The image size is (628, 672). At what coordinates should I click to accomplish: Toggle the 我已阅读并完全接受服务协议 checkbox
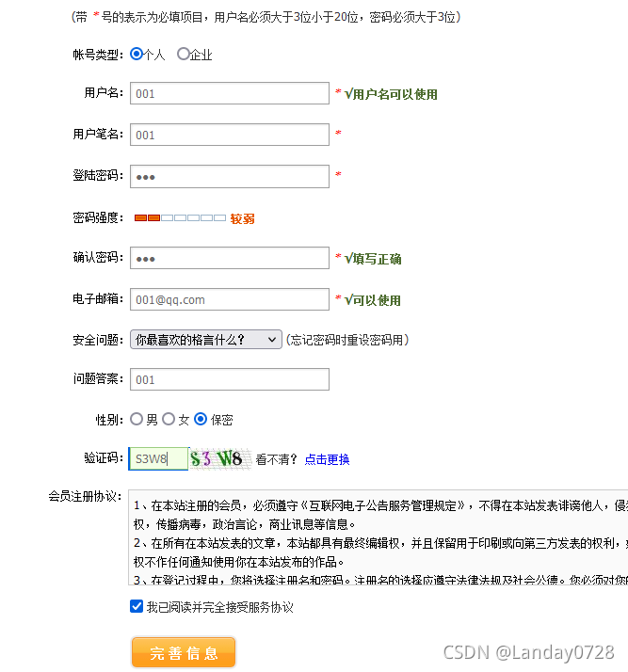137,606
